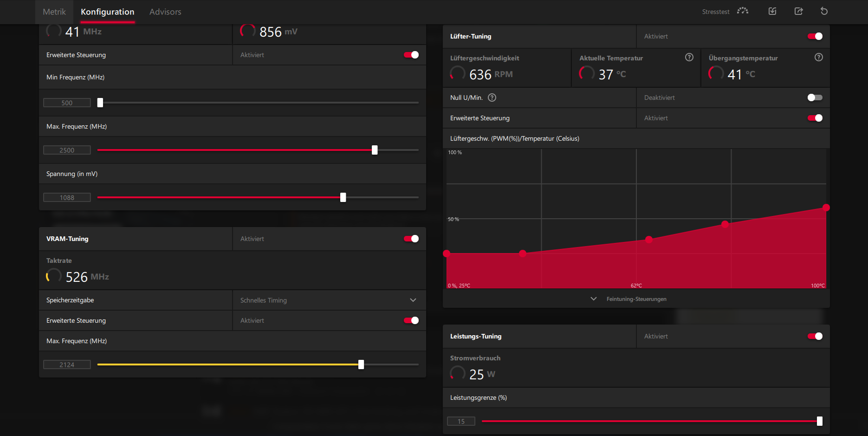Open help for Übergangstemperatur
The height and width of the screenshot is (436, 868).
coord(819,57)
